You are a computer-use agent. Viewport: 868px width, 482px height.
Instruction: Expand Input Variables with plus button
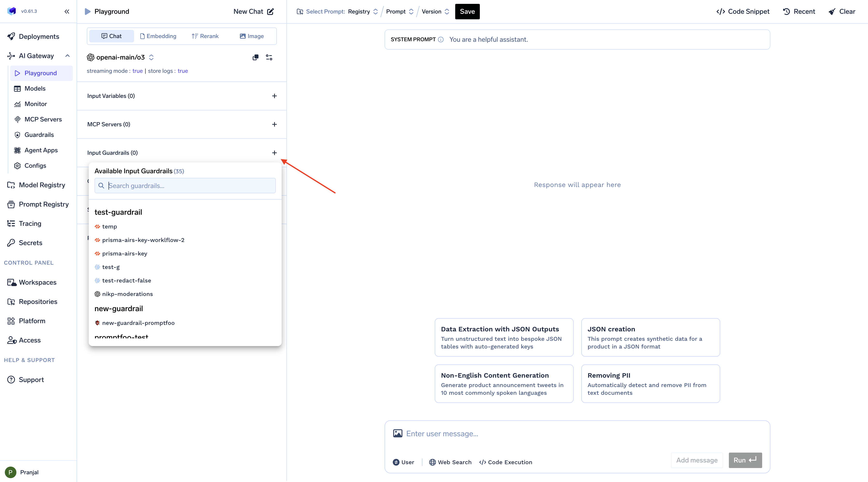(274, 96)
